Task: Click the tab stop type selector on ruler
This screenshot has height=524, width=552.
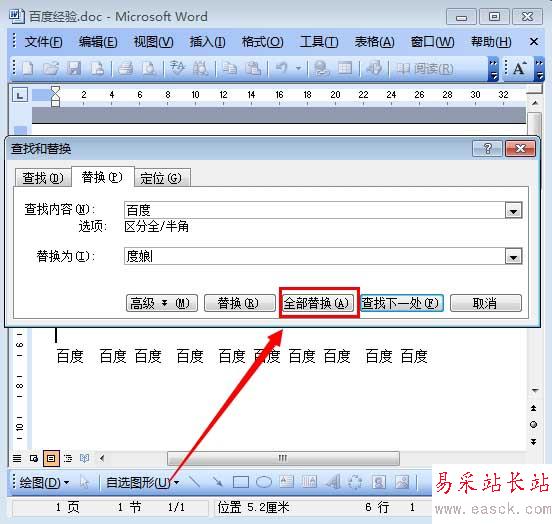Action: pos(20,95)
